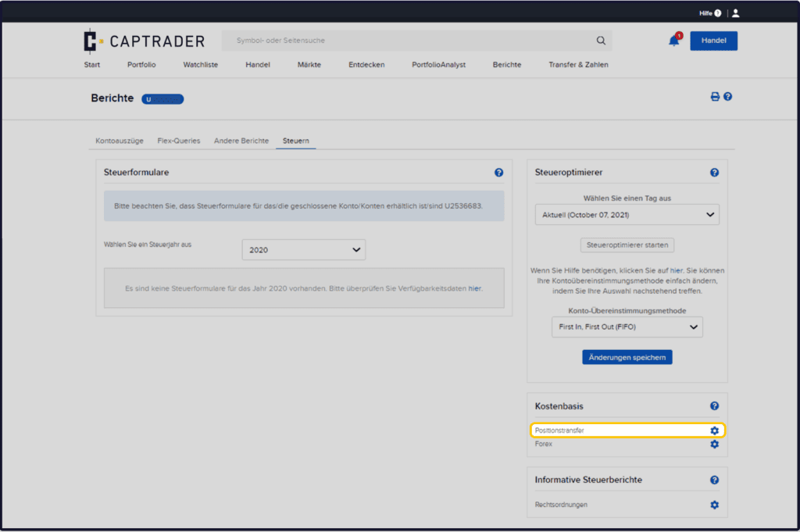Click the Hilfe text at top
Viewport: 800px width, 532px height.
pyautogui.click(x=705, y=13)
